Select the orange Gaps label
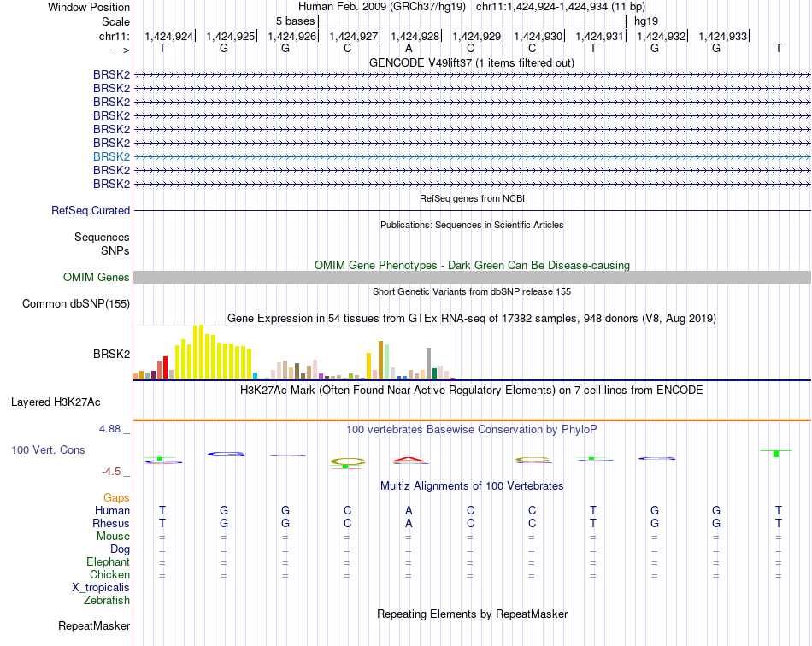The height and width of the screenshot is (646, 812). (116, 497)
